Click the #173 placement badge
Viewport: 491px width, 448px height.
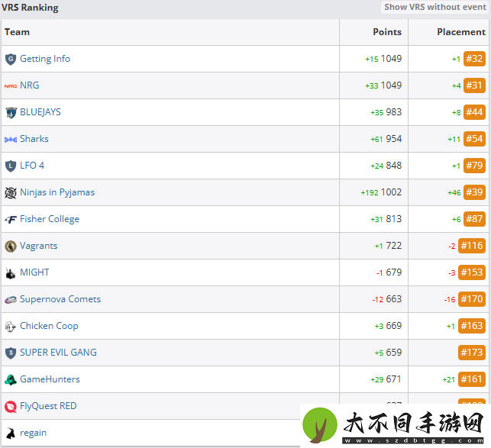click(472, 353)
